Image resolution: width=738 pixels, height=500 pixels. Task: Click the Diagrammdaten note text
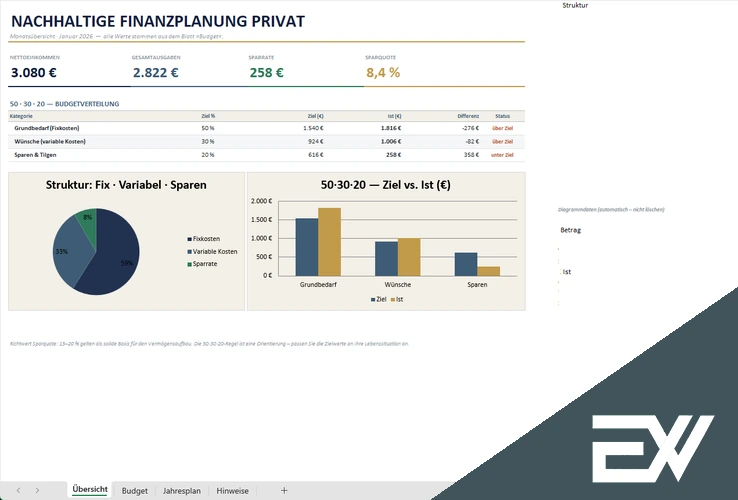click(611, 210)
